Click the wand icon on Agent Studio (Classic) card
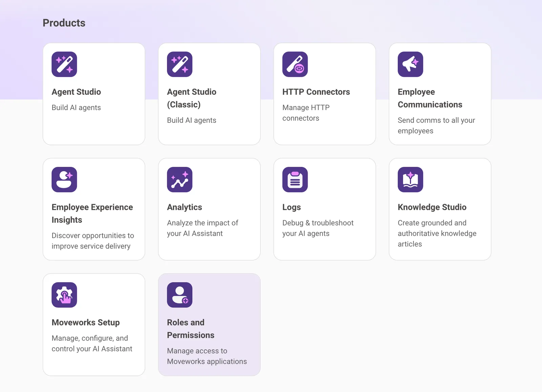 [180, 64]
